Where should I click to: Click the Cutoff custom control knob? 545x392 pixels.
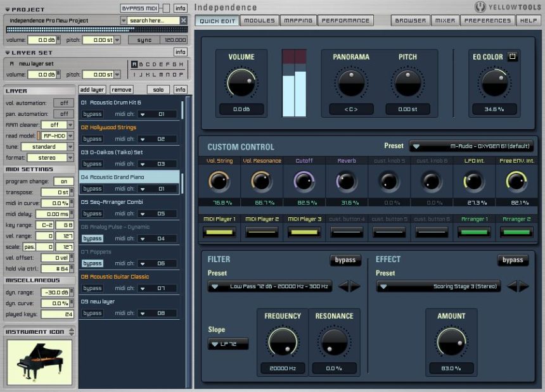coord(304,182)
